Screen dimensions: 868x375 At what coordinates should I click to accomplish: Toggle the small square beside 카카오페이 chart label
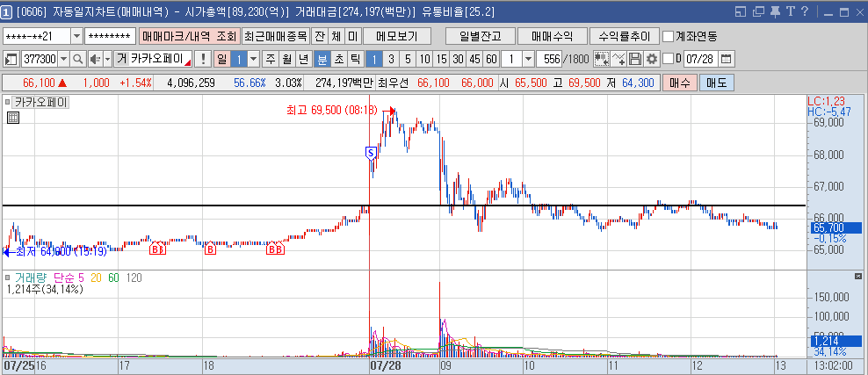click(7, 103)
